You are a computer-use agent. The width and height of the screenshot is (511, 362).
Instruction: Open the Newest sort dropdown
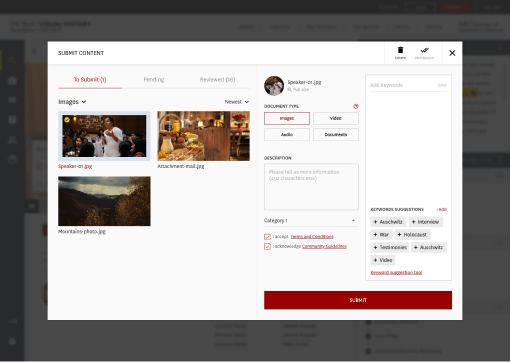tap(237, 102)
